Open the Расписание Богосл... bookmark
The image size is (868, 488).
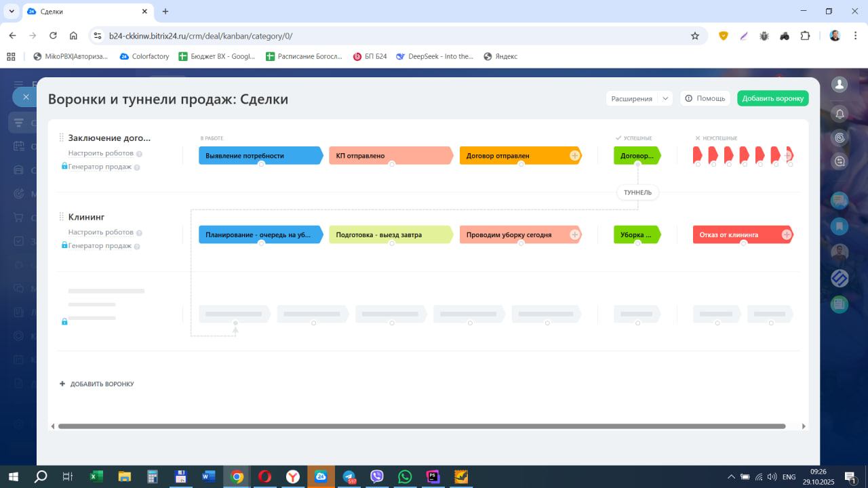tap(304, 56)
